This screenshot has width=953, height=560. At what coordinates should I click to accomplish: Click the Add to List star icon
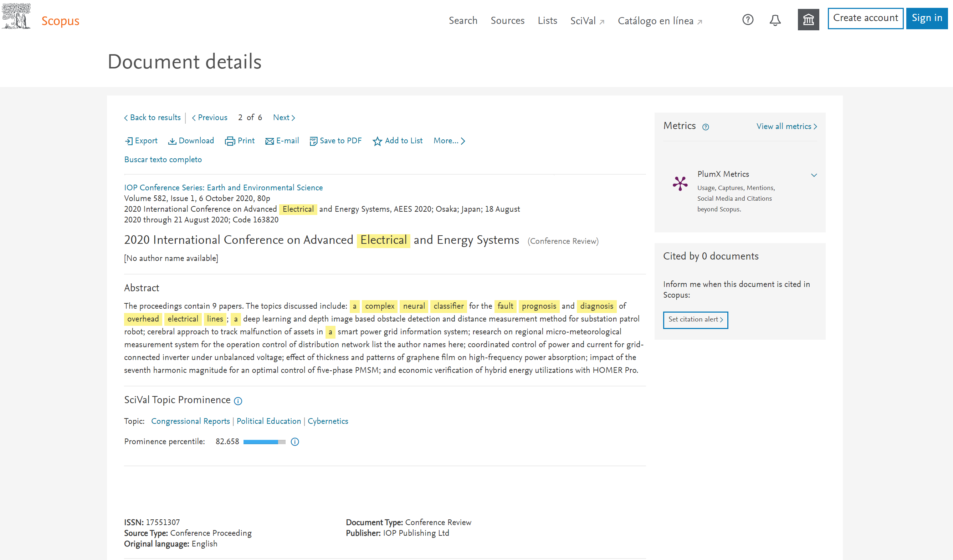377,141
